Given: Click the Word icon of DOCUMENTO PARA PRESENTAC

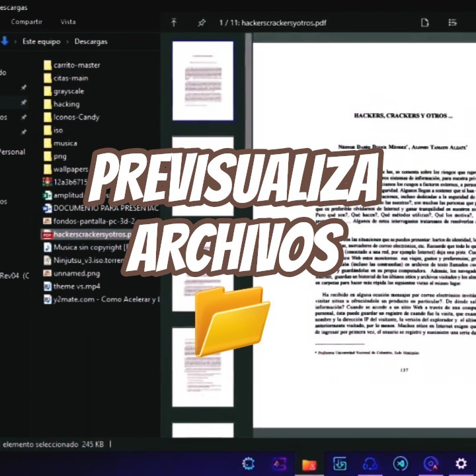Looking at the screenshot, I should click(x=48, y=208).
